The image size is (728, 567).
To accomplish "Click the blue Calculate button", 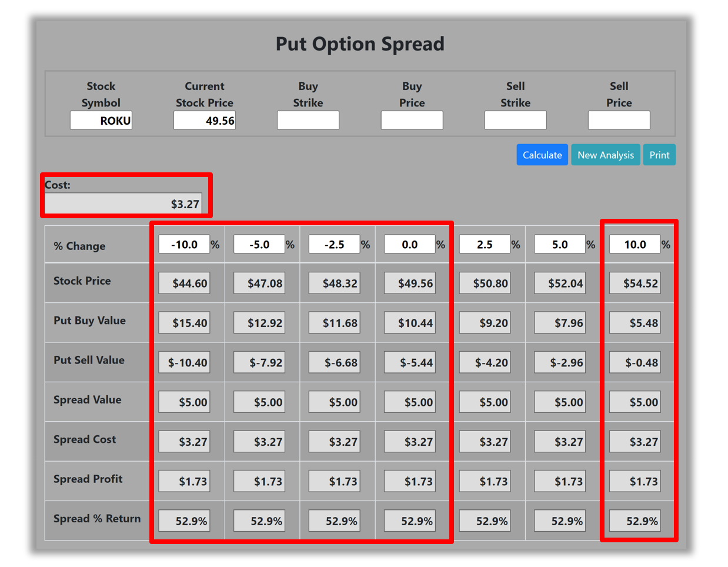I will click(542, 155).
